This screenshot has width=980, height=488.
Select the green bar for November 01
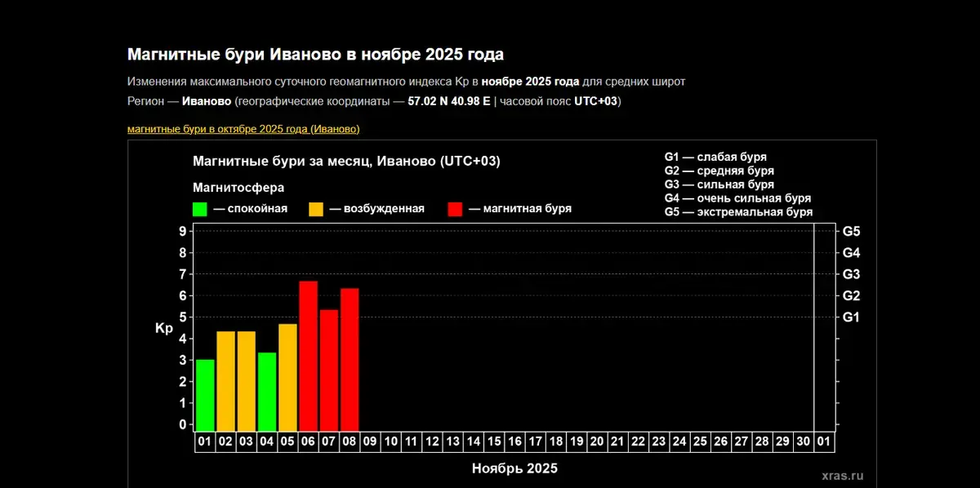coord(205,395)
